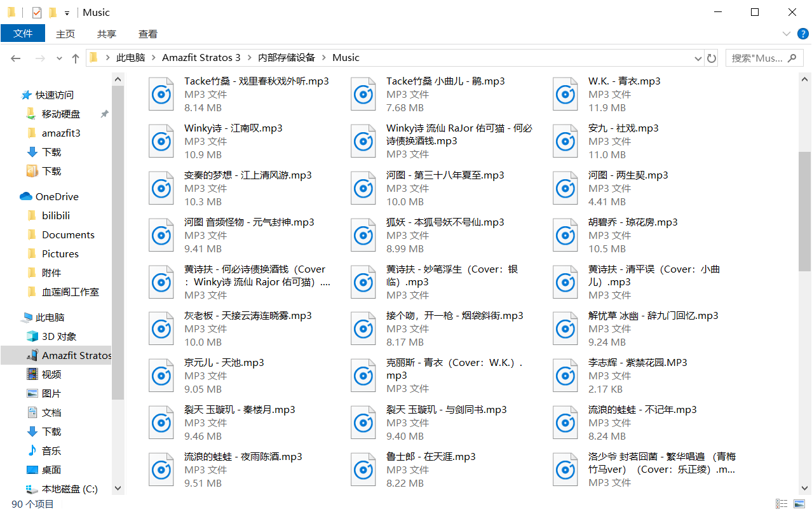This screenshot has height=514, width=812.
Task: Click the MP3 icon of 第三十八年夏至.mp3
Action: [x=363, y=188]
